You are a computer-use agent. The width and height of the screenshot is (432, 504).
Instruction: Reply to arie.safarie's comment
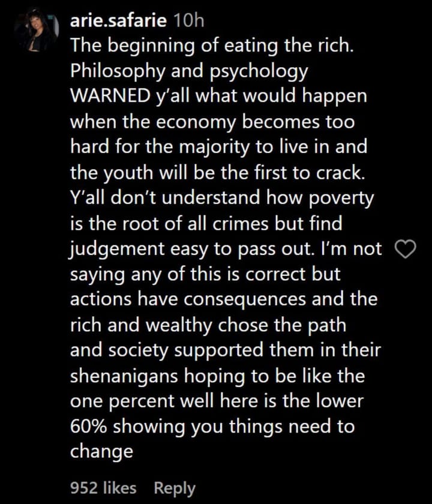click(x=175, y=488)
